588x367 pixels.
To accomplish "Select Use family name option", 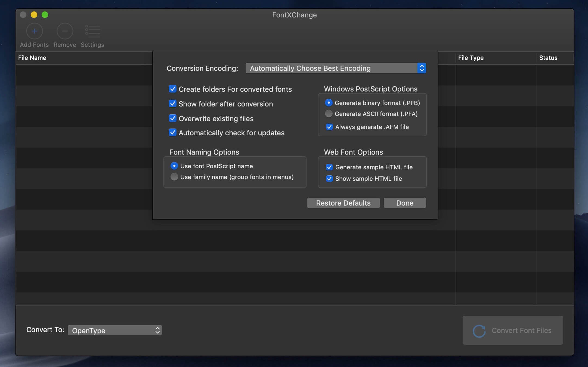I will pos(174,177).
